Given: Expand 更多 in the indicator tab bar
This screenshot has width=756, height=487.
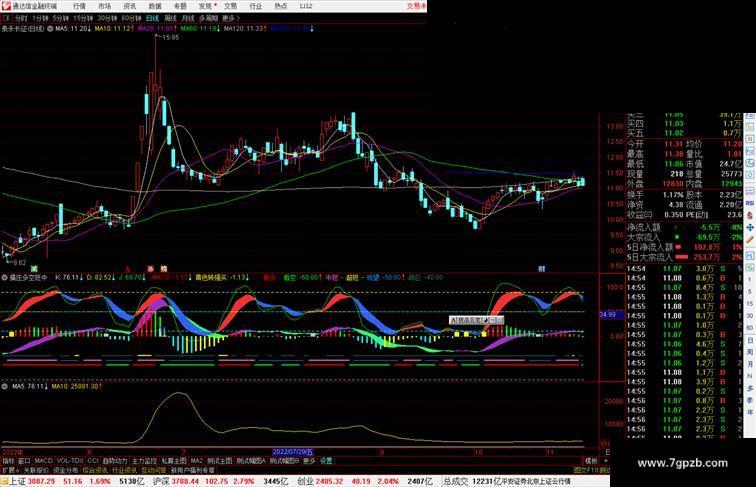Looking at the screenshot, I should [x=309, y=461].
